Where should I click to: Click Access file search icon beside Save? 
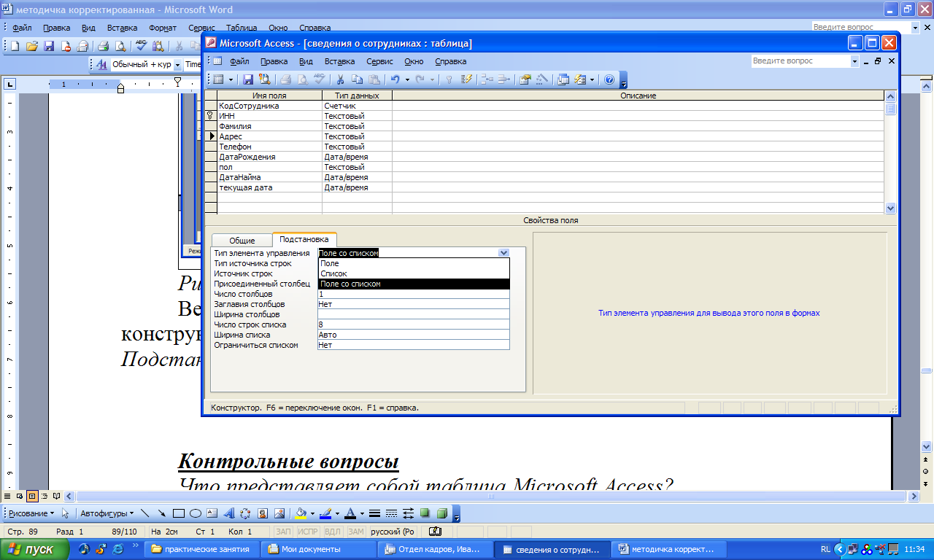coord(264,79)
